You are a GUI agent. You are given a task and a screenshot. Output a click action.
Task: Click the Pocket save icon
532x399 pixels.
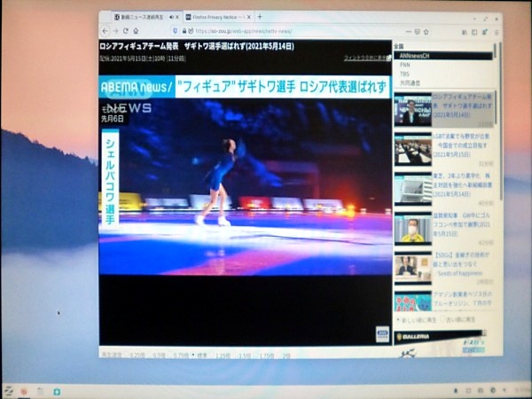click(418, 32)
